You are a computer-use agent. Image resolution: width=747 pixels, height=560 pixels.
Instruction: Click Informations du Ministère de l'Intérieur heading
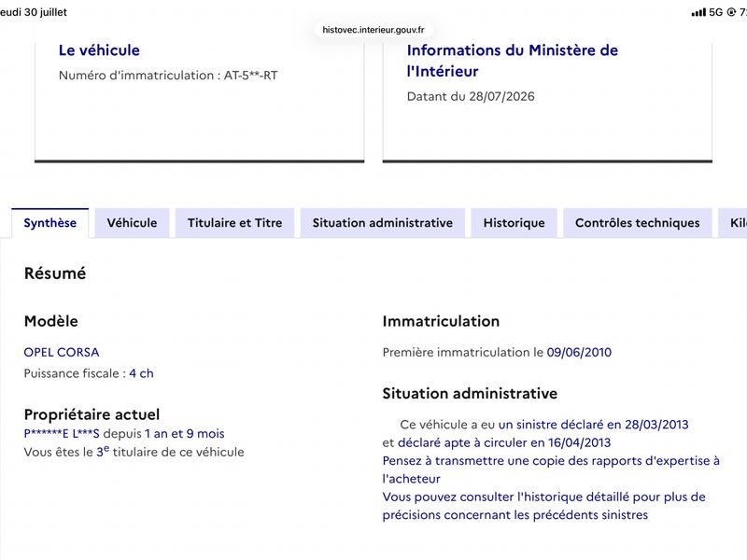click(512, 61)
